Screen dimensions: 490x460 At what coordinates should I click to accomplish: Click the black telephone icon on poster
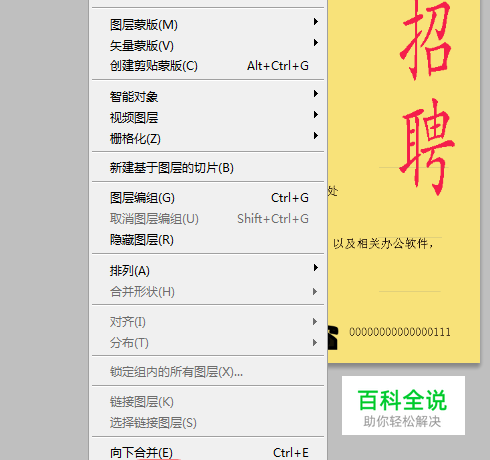[333, 337]
